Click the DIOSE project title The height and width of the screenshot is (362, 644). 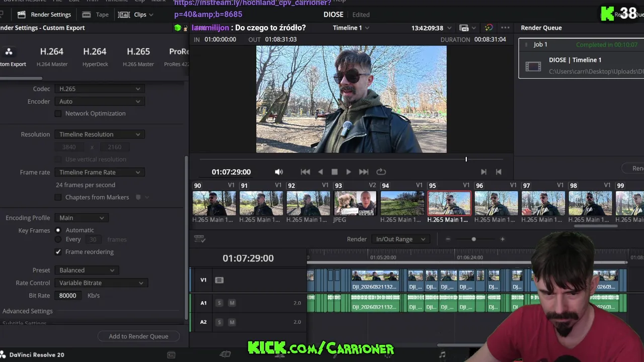click(x=333, y=15)
